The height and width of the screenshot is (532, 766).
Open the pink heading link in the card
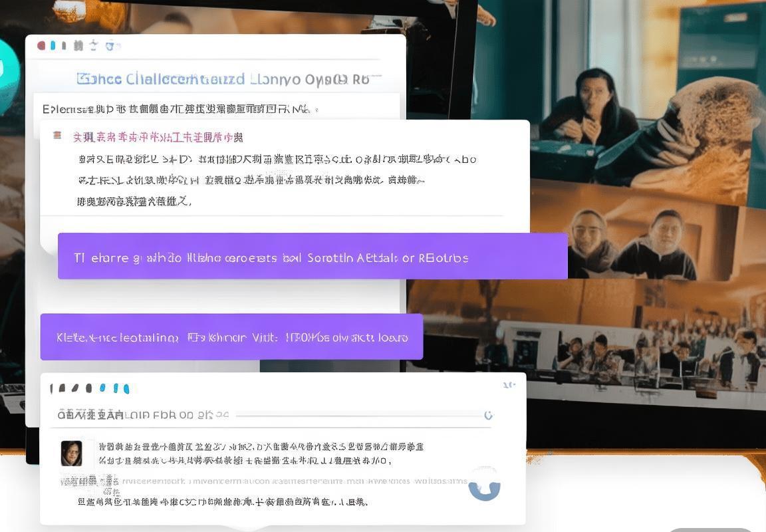tap(158, 138)
